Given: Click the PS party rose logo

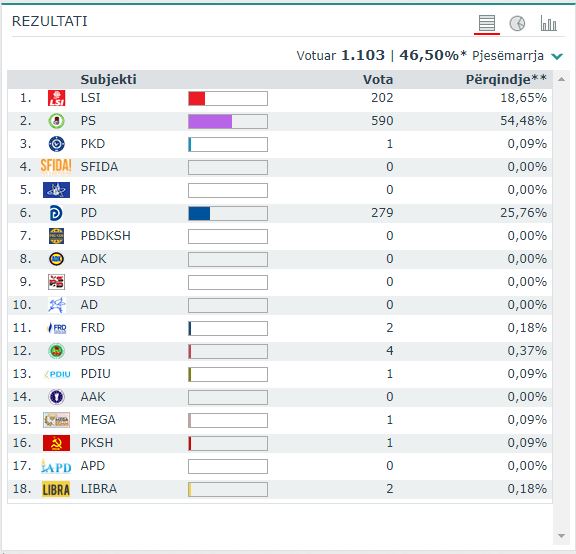Looking at the screenshot, I should point(57,121).
